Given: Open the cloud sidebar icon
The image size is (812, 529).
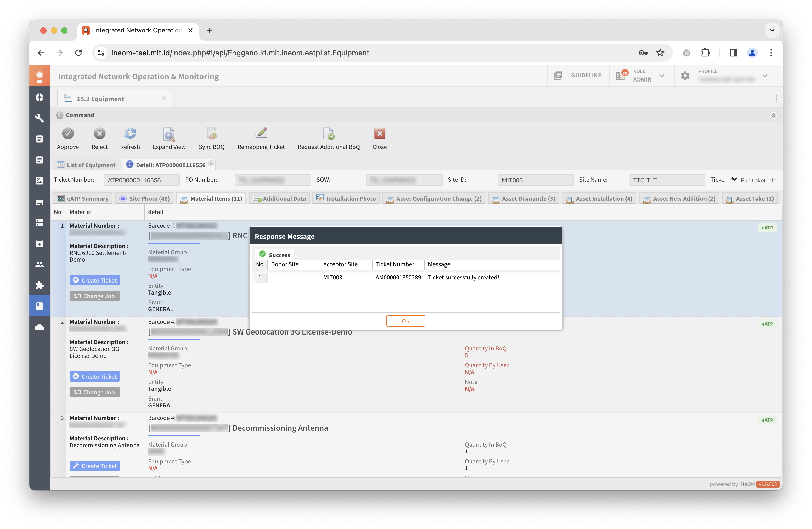Looking at the screenshot, I should (x=40, y=327).
